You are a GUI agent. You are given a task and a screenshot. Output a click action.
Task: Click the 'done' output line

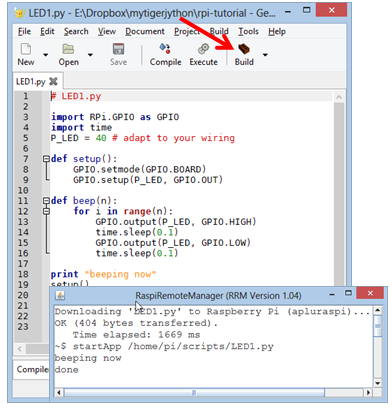click(x=67, y=370)
